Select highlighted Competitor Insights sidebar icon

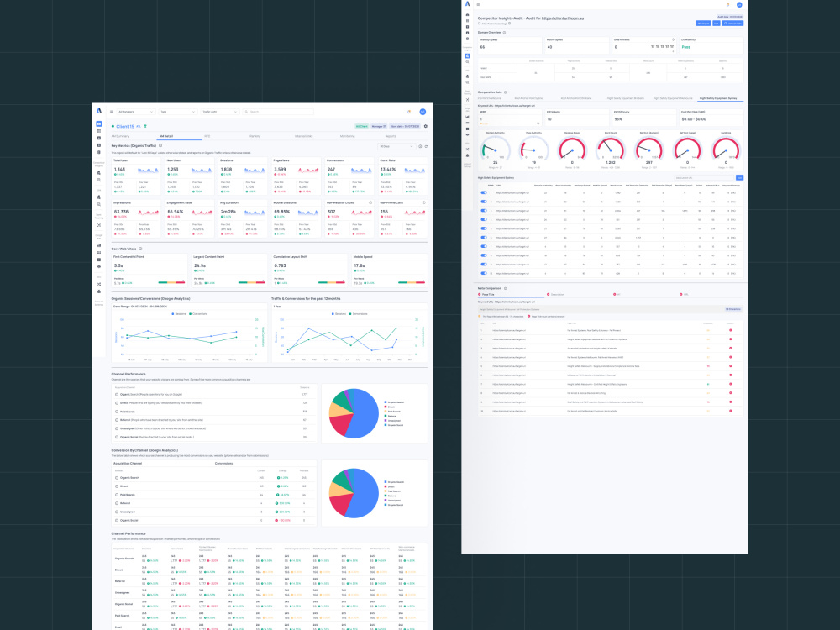click(467, 55)
